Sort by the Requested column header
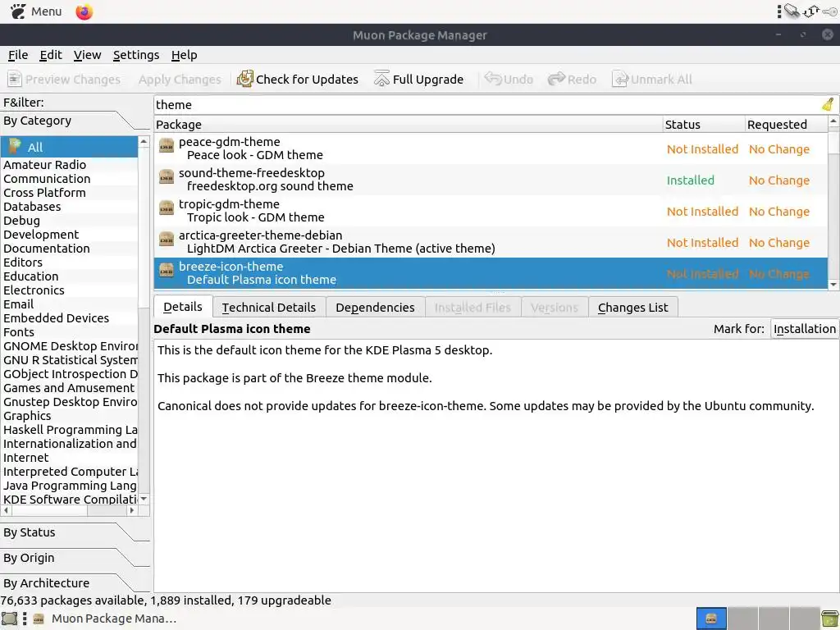The image size is (840, 630). coord(786,125)
